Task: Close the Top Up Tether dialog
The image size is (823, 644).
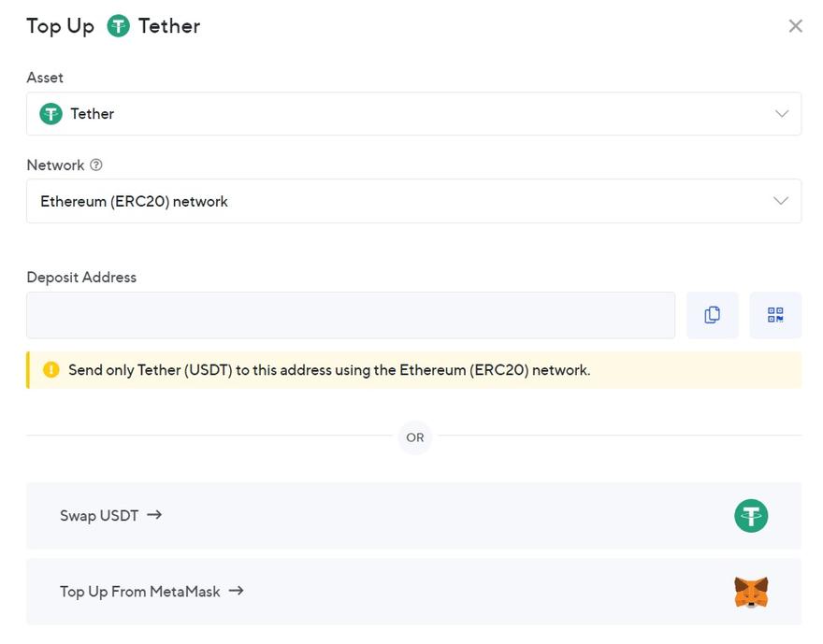Action: pyautogui.click(x=795, y=25)
